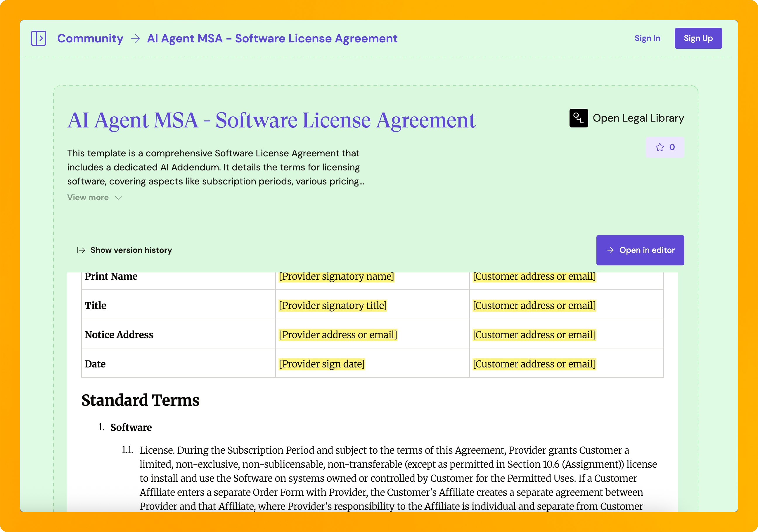Click the Standard Terms heading
Viewport: 758px width, 532px height.
[140, 400]
